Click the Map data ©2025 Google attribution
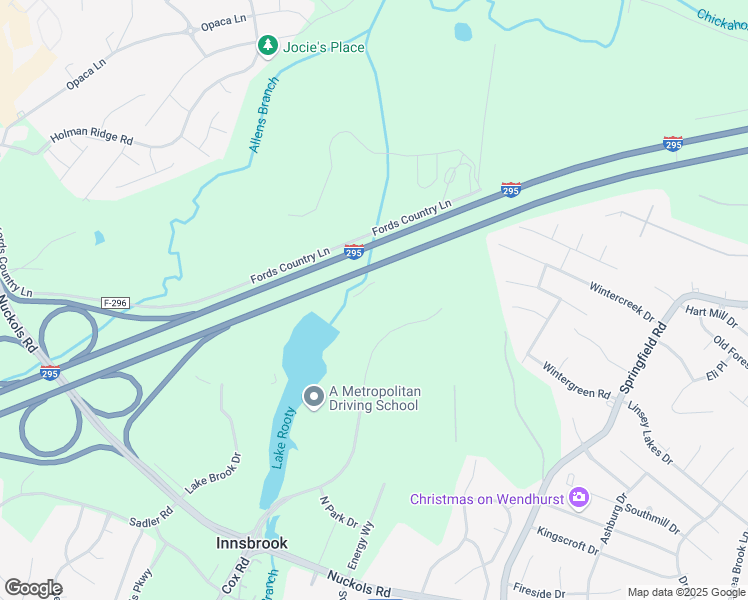This screenshot has width=748, height=600. pos(687,592)
